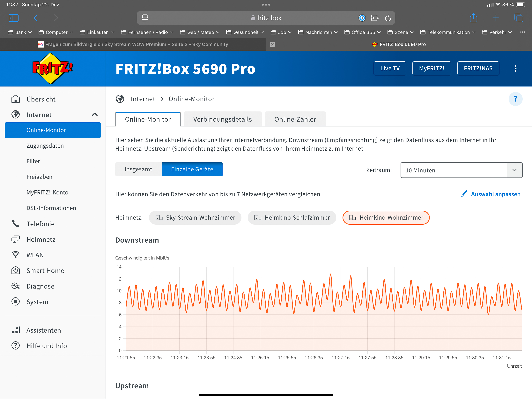Expand the Gesundheit bookmarks folder
The image size is (532, 399).
[x=245, y=32]
